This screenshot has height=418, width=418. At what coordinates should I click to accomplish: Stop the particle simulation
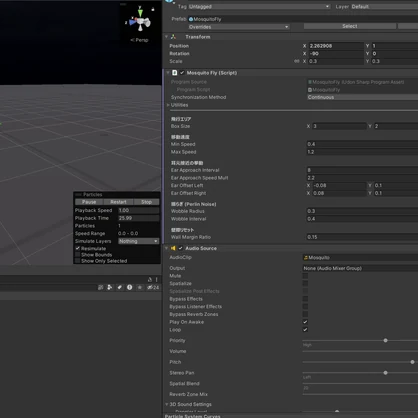[x=146, y=202]
